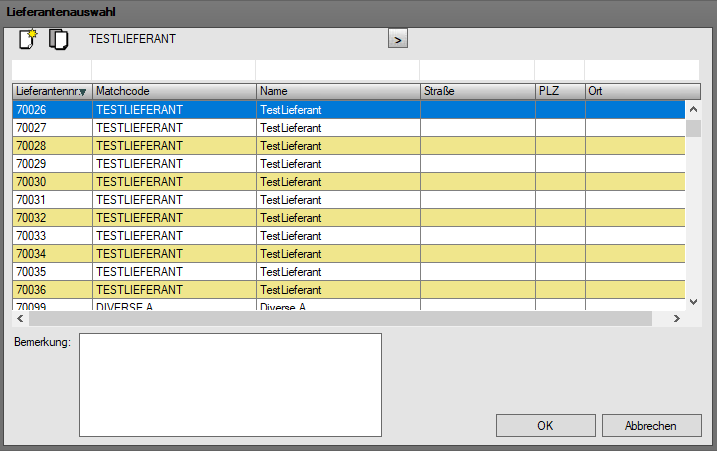Click the copy supplier icon
The image size is (717, 451).
point(59,40)
